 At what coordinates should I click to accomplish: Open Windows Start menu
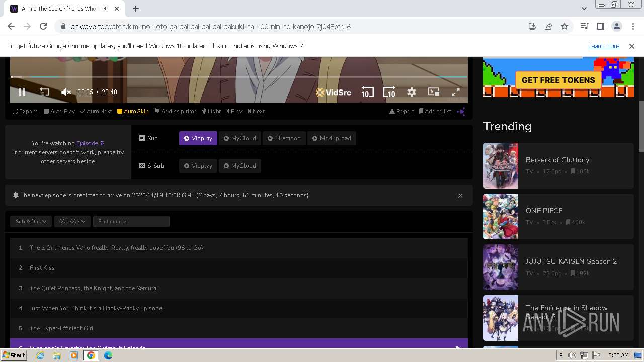pos(14,355)
